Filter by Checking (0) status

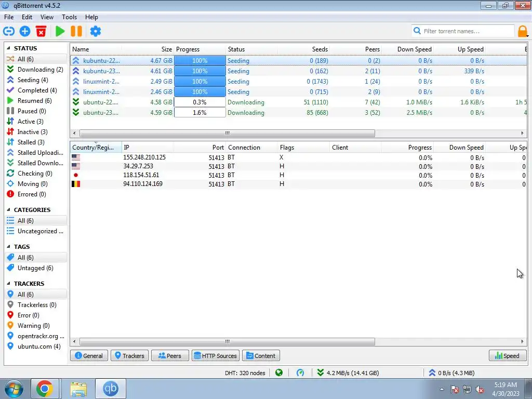click(36, 174)
